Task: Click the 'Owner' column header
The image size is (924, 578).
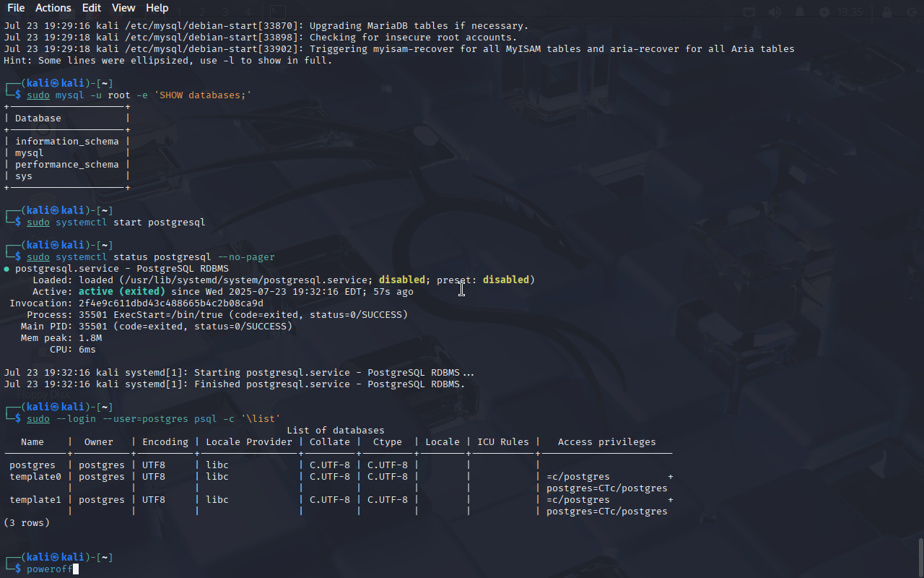Action: click(x=99, y=442)
